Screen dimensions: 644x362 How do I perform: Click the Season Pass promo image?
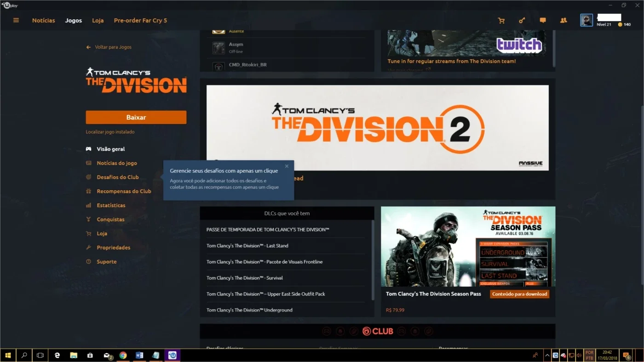468,247
